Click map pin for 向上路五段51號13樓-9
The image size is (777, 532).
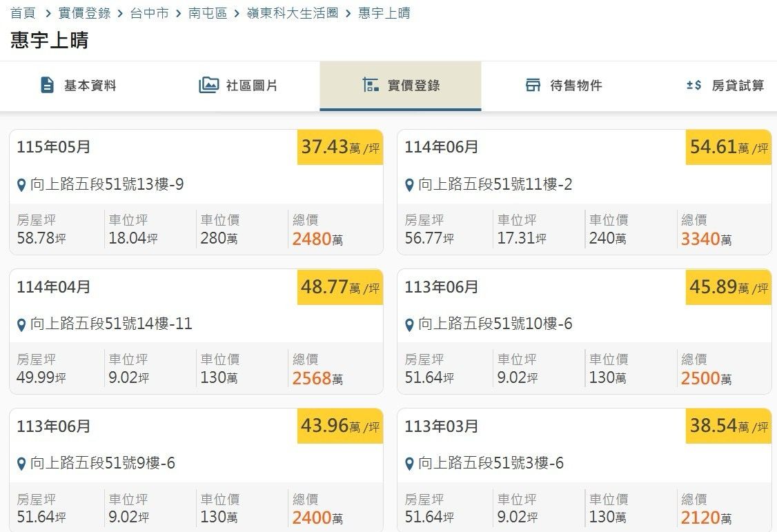coord(21,185)
